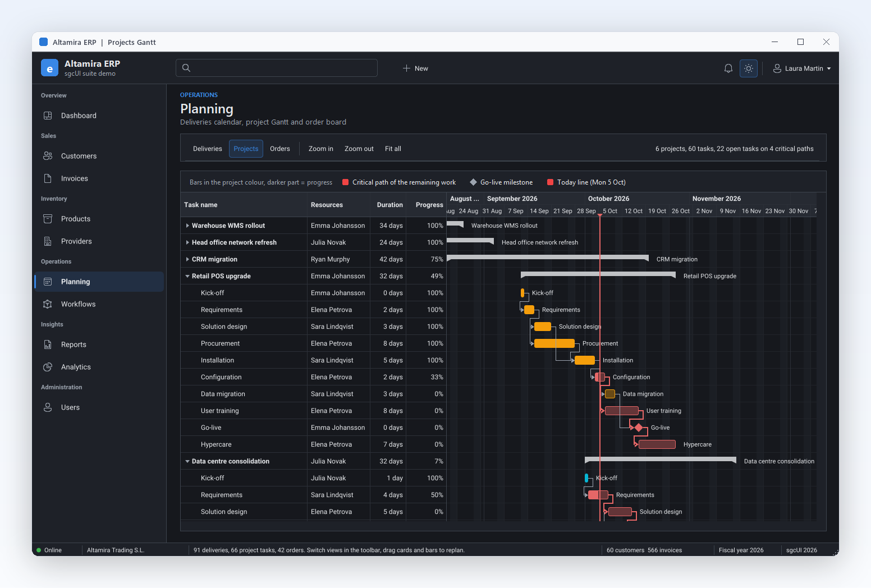871x588 pixels.
Task: Open the Workflows icon in sidebar
Action: (x=48, y=304)
